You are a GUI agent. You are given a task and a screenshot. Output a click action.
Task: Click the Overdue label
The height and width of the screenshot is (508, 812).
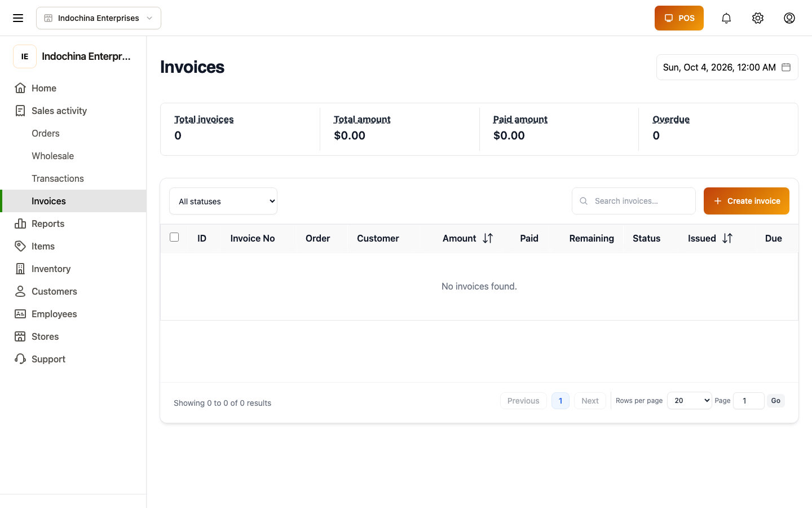click(x=671, y=120)
